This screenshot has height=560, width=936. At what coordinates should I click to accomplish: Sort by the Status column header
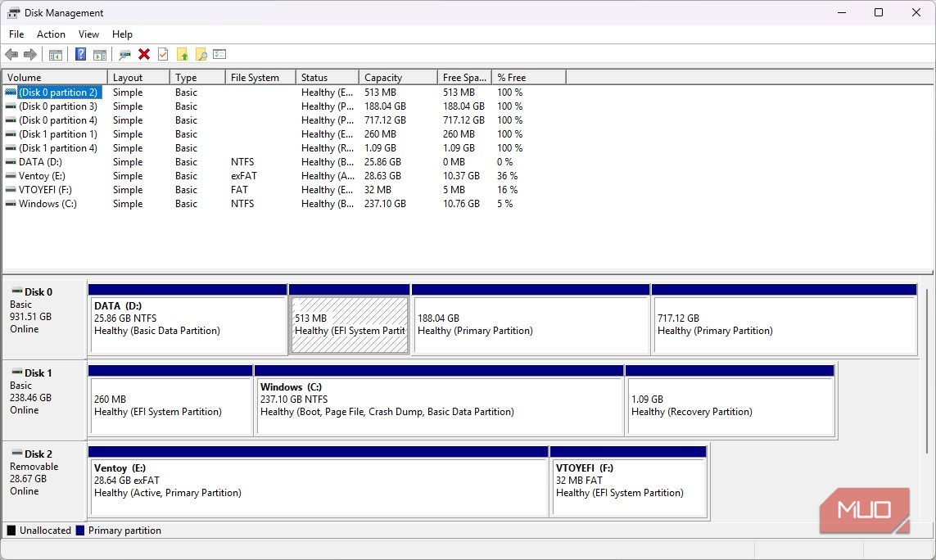[328, 78]
